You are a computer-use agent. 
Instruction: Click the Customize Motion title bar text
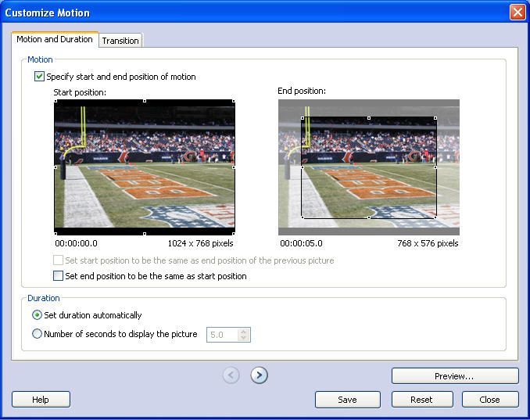[x=48, y=13]
